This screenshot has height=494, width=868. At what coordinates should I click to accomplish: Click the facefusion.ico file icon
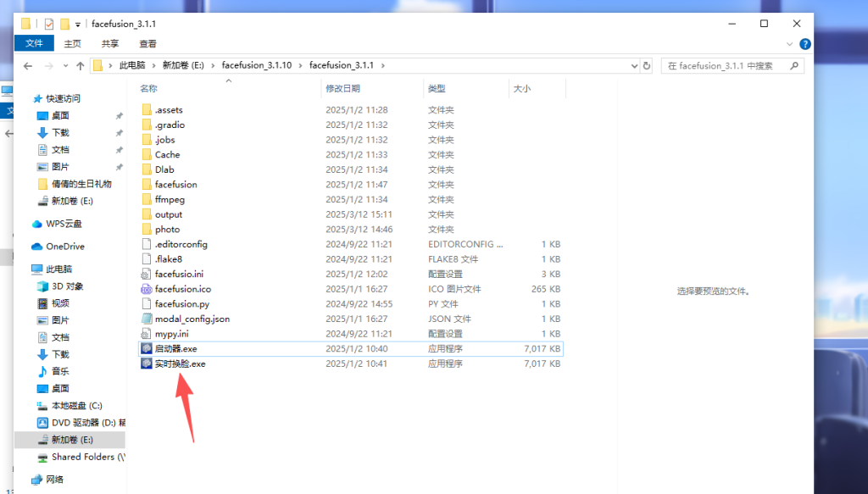coord(147,289)
